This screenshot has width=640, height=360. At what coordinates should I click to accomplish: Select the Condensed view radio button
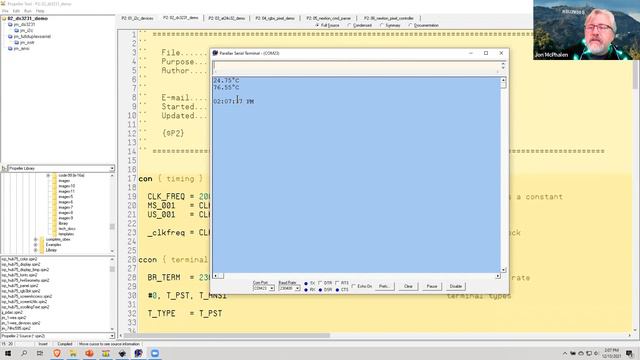(349, 25)
